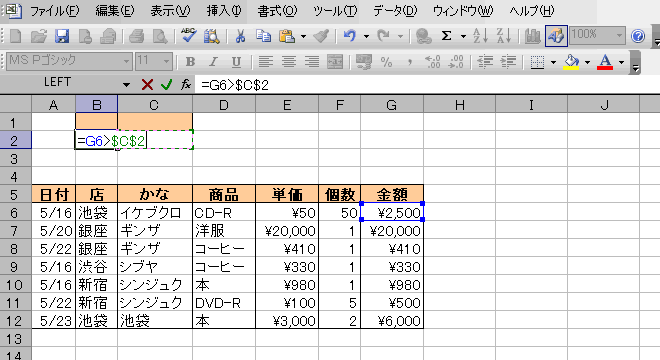Apply the red Font Color A
660x360 pixels.
605,62
